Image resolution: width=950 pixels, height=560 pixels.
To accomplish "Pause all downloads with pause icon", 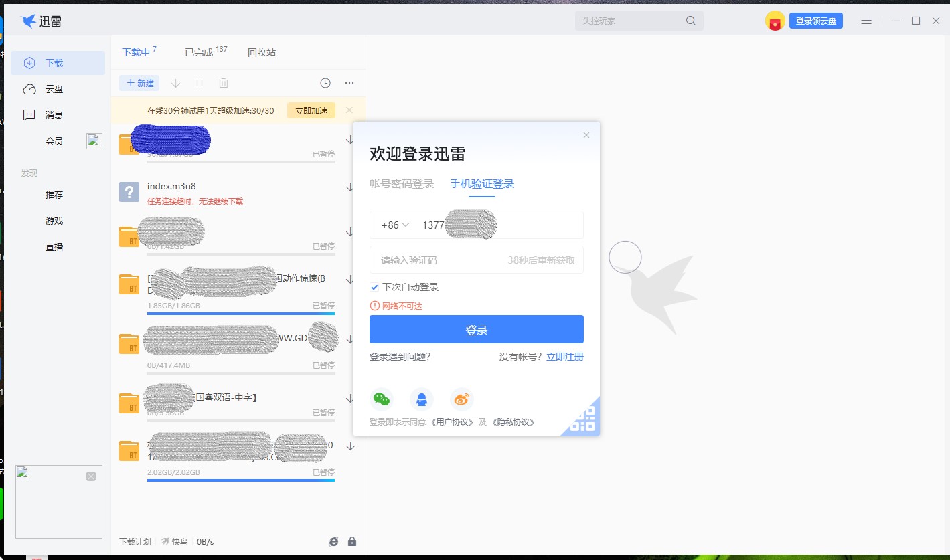I will pos(198,82).
